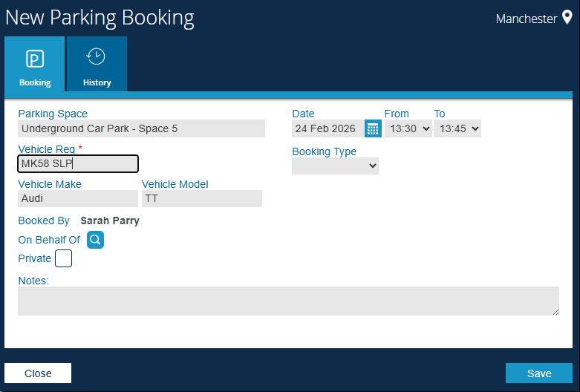Click the Manchester location pin icon
580x392 pixels.
(567, 19)
